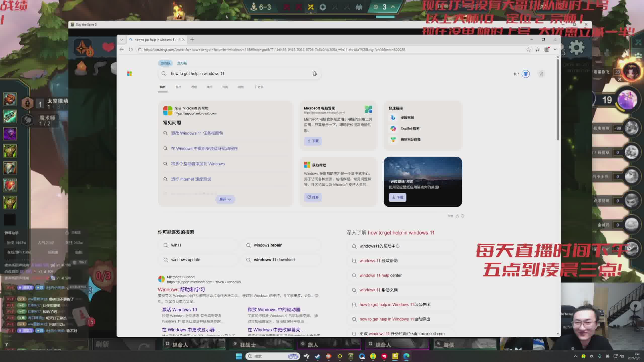Screen dimensions: 644x362
Task: Reload the Bing search page
Action: click(x=131, y=50)
